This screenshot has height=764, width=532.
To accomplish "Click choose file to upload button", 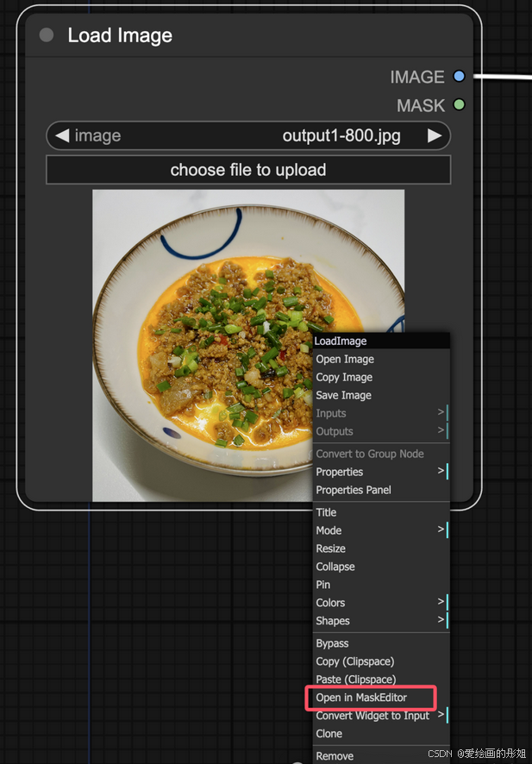I will click(x=248, y=170).
